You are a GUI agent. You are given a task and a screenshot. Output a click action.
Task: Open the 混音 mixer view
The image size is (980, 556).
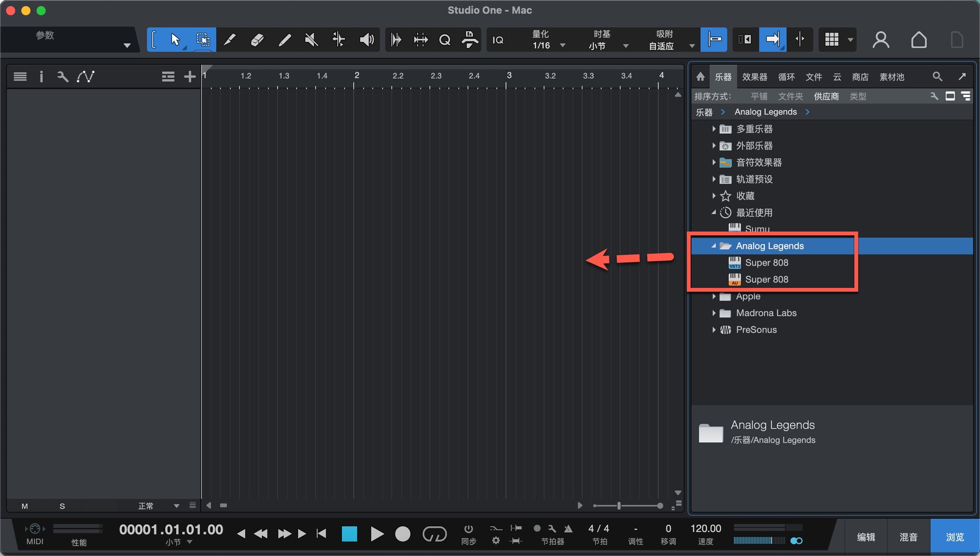908,537
